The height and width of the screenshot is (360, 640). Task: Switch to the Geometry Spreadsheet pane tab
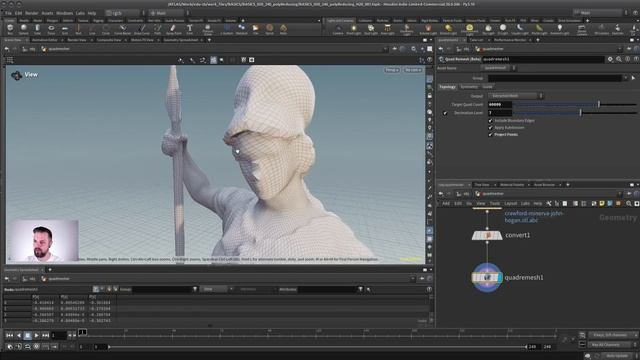(180, 40)
